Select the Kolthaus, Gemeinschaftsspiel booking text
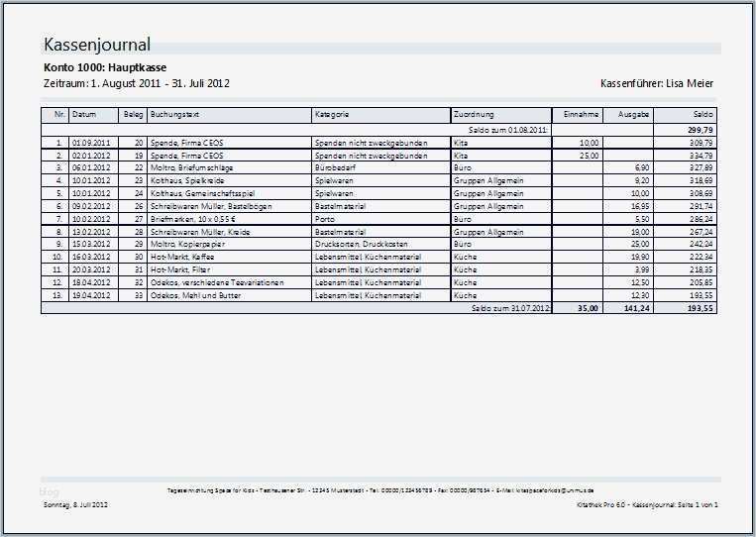 click(202, 193)
